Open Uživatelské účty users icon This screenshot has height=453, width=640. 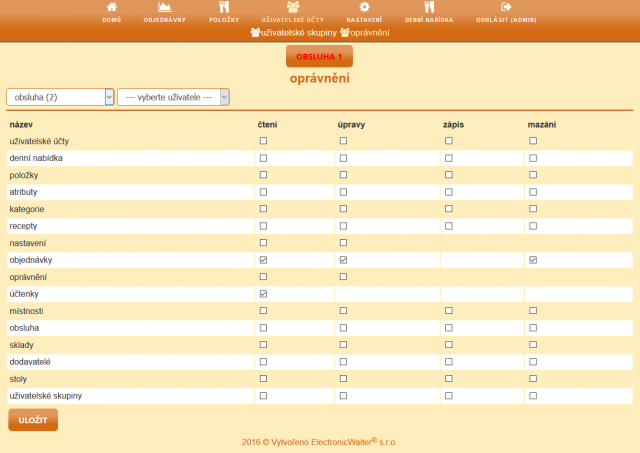[292, 8]
